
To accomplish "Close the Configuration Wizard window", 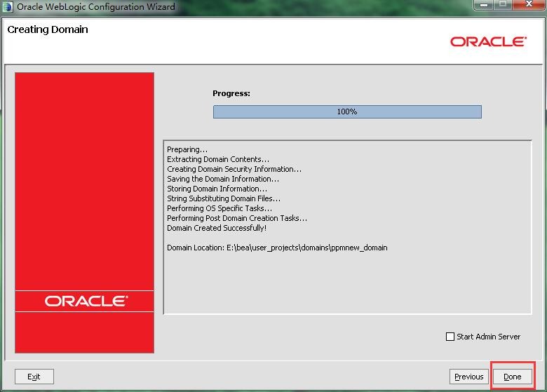I will pyautogui.click(x=529, y=4).
